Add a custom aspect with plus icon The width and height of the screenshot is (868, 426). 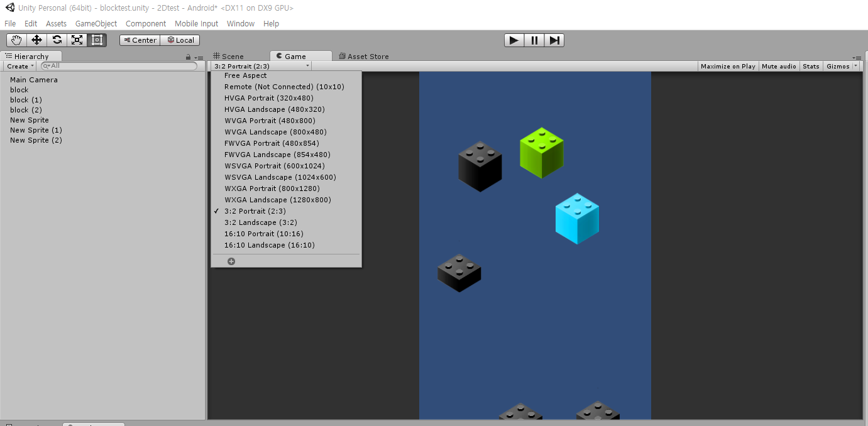pos(231,261)
